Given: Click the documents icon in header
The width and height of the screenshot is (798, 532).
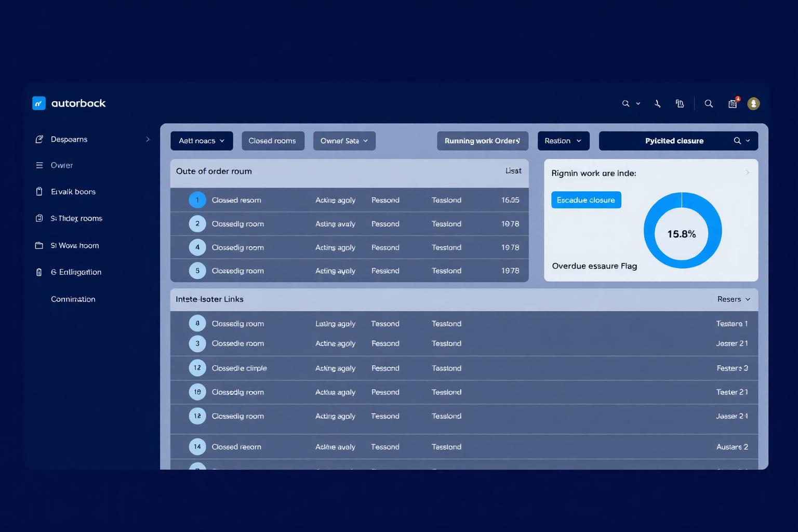Looking at the screenshot, I should tap(680, 103).
